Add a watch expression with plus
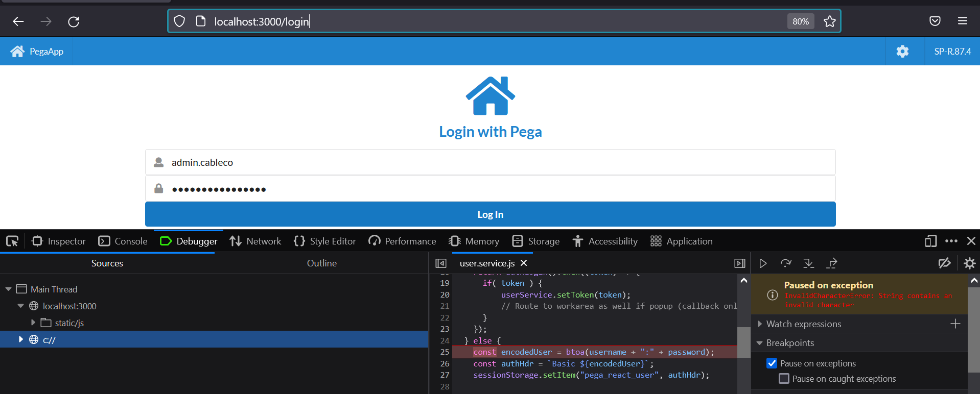 955,324
